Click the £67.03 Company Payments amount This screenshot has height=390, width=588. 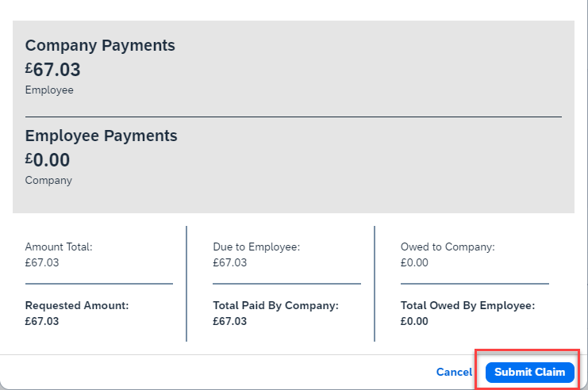click(x=53, y=70)
